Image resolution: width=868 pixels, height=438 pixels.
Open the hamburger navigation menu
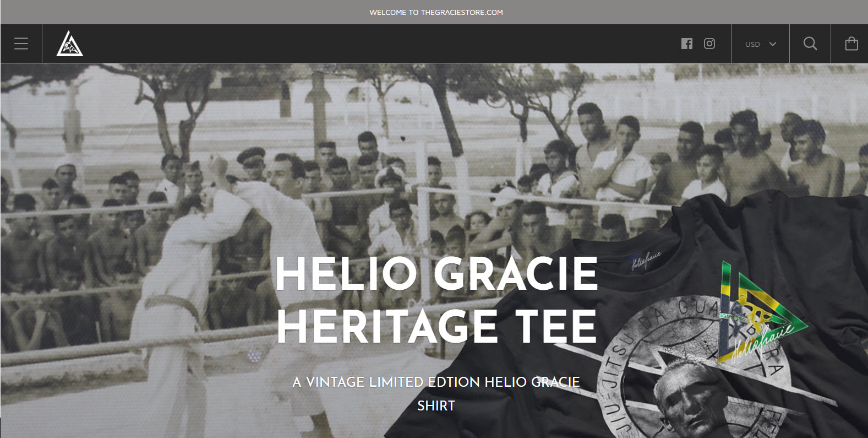click(x=21, y=44)
